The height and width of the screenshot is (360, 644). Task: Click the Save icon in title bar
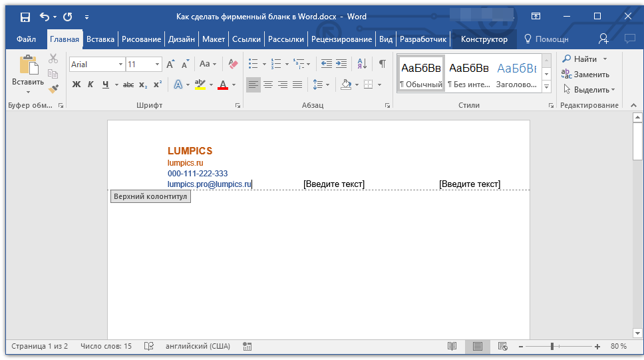tap(25, 17)
